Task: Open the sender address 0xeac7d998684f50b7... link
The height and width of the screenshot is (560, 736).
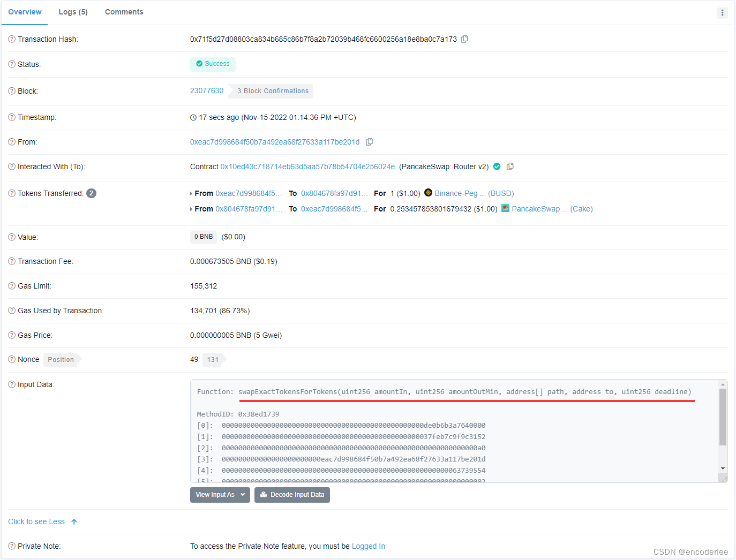Action: pos(275,142)
